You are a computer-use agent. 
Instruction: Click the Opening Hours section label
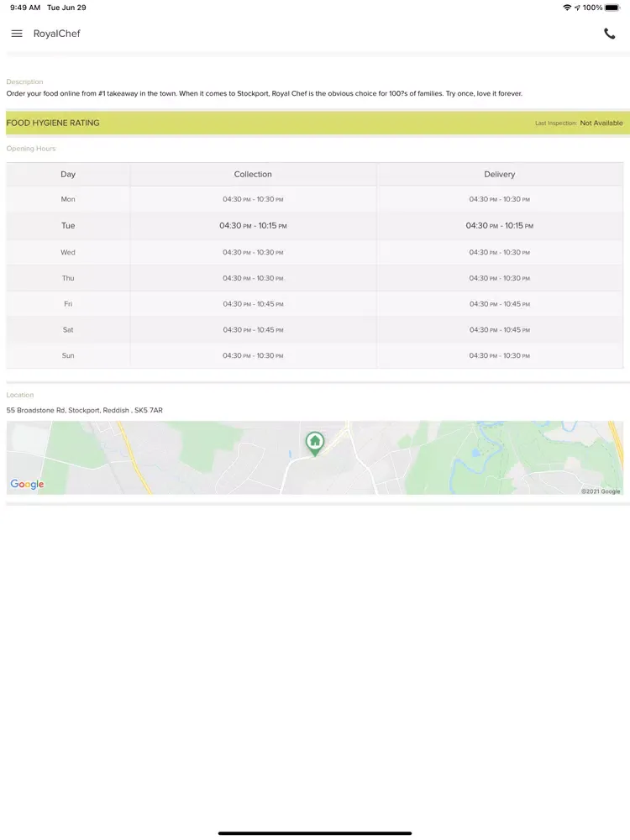coord(31,149)
